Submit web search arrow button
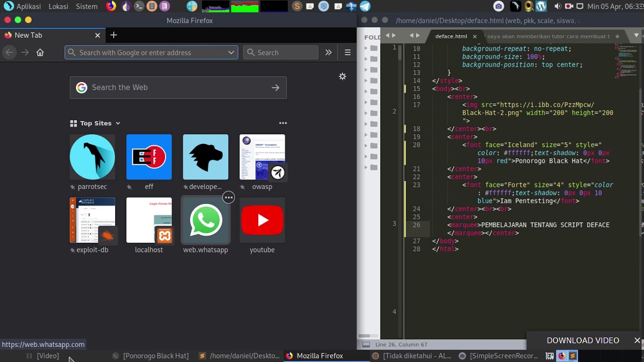The width and height of the screenshot is (644, 362). click(x=275, y=87)
